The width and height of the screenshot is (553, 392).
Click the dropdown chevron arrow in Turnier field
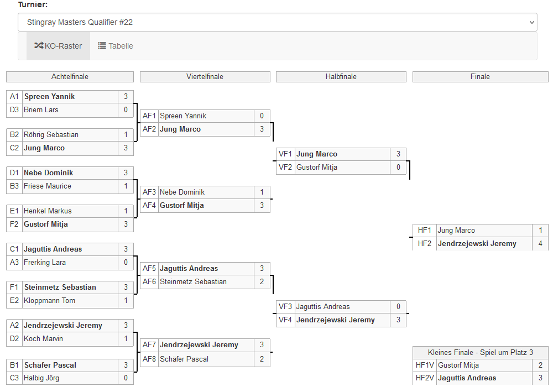pyautogui.click(x=531, y=23)
